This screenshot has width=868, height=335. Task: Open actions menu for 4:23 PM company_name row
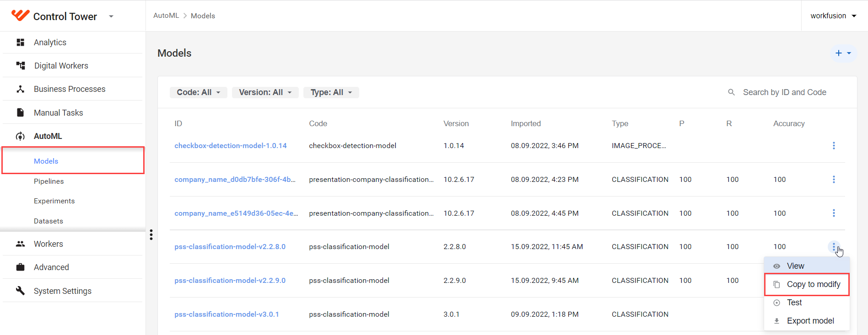pos(834,180)
